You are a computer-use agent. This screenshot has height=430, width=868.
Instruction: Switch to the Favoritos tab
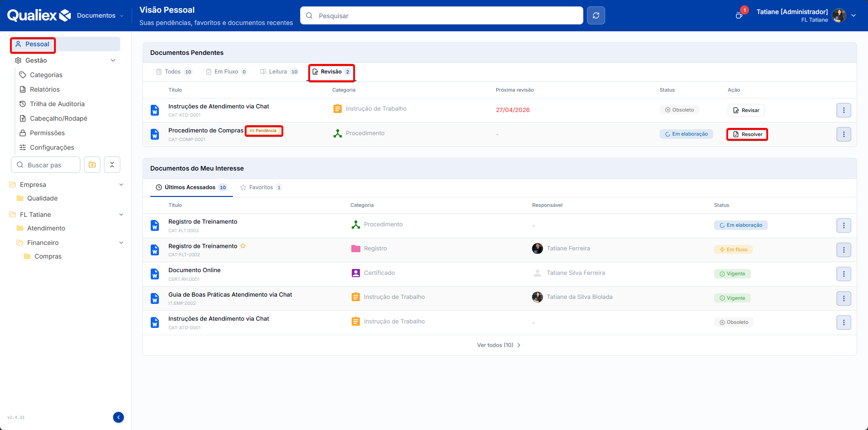point(261,187)
